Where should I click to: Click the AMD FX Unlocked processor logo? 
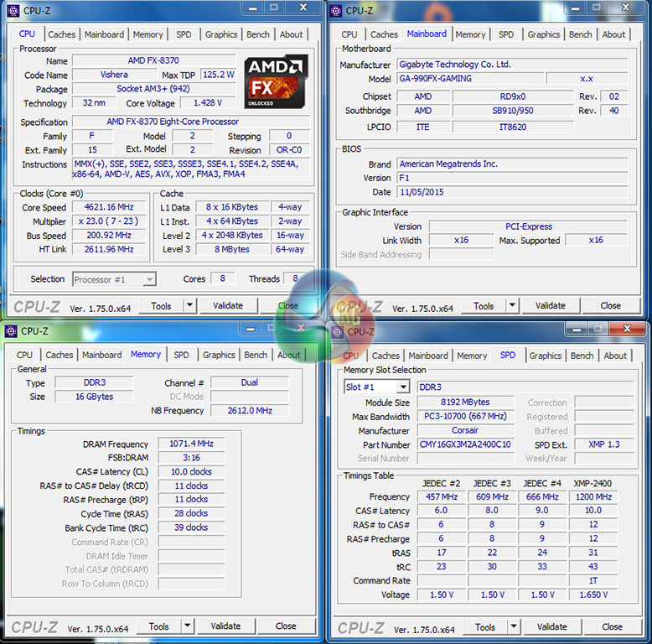[276, 81]
